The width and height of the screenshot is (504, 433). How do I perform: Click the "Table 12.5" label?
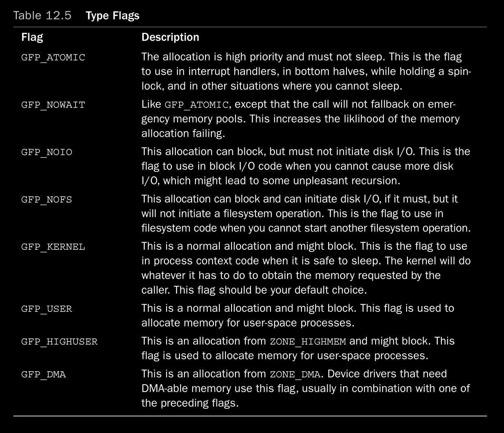coord(42,15)
